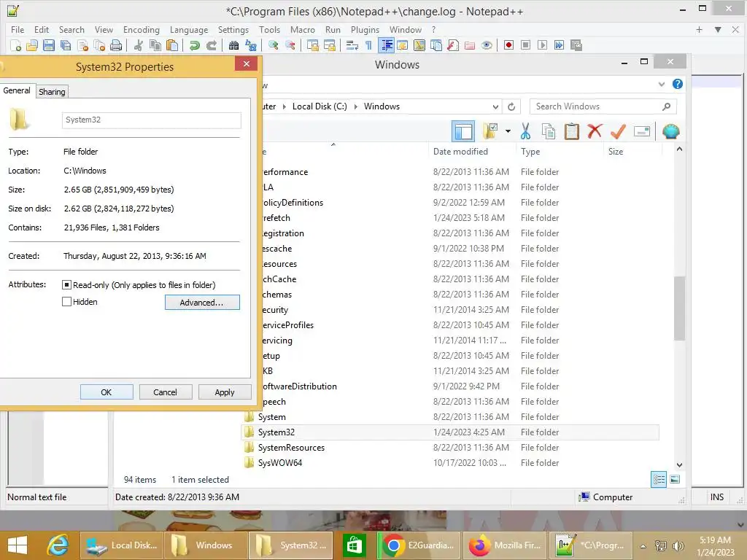Sort by the Date modified column

(460, 152)
